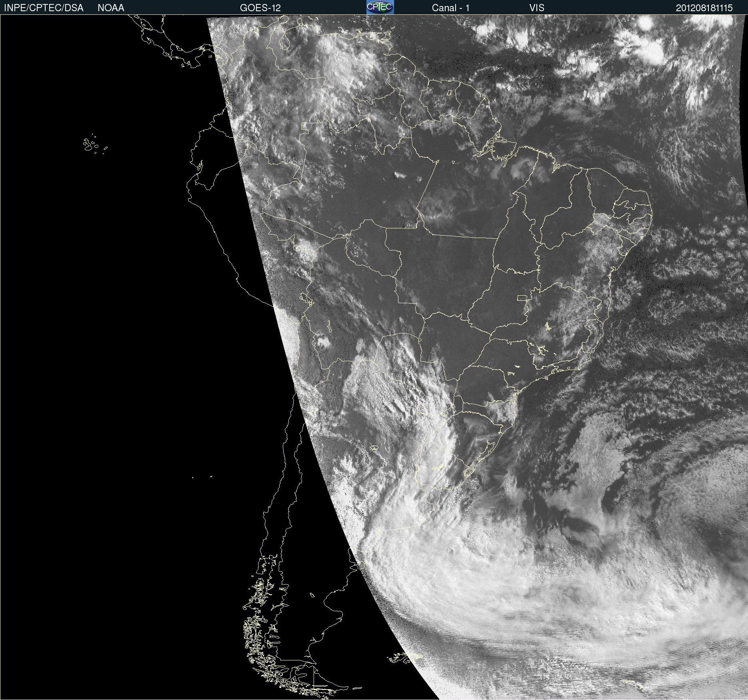
Task: Click the 201208181115 timestamp
Action: [x=704, y=8]
